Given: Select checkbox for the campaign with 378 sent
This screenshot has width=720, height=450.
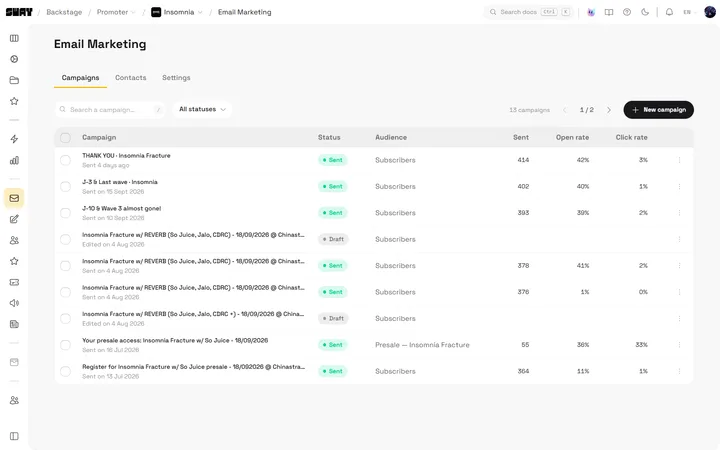Looking at the screenshot, I should point(65,265).
